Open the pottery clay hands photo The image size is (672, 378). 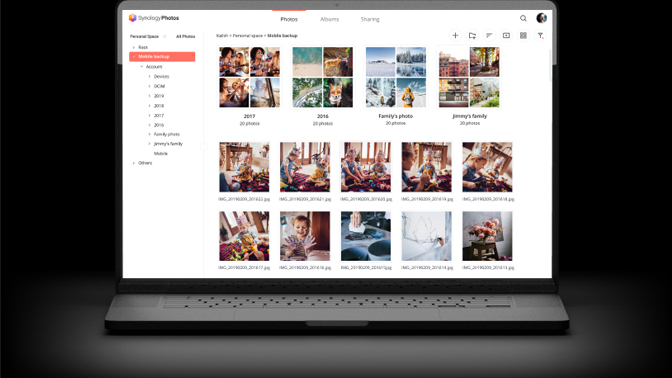366,236
